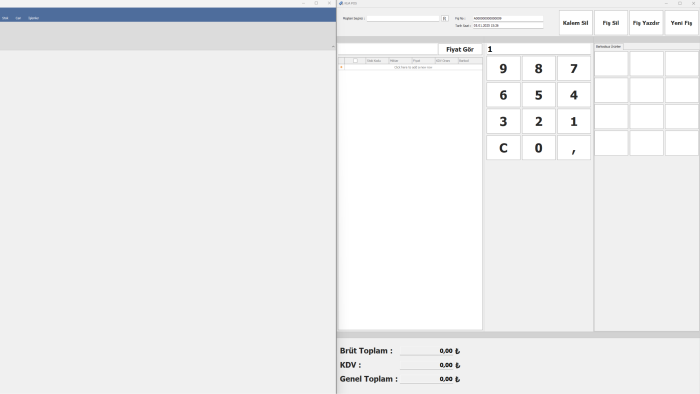Click the Kalem Sil button
700x394 pixels.
point(575,23)
